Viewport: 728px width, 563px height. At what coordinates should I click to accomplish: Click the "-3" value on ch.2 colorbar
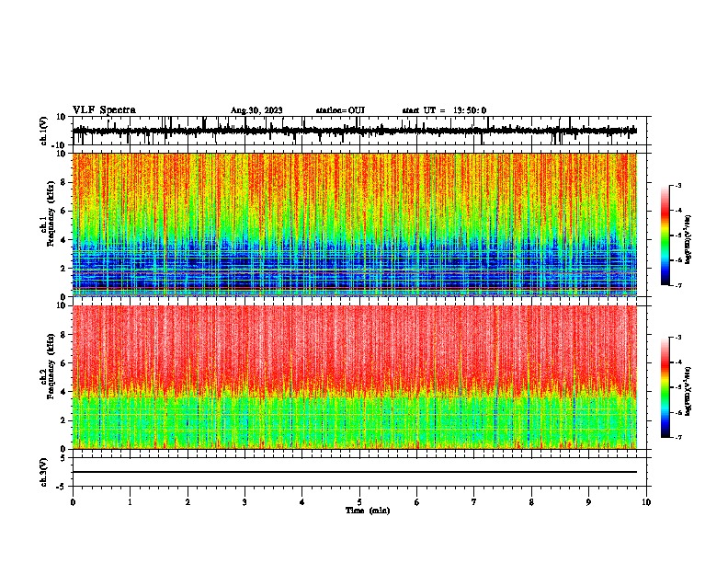tap(678, 338)
